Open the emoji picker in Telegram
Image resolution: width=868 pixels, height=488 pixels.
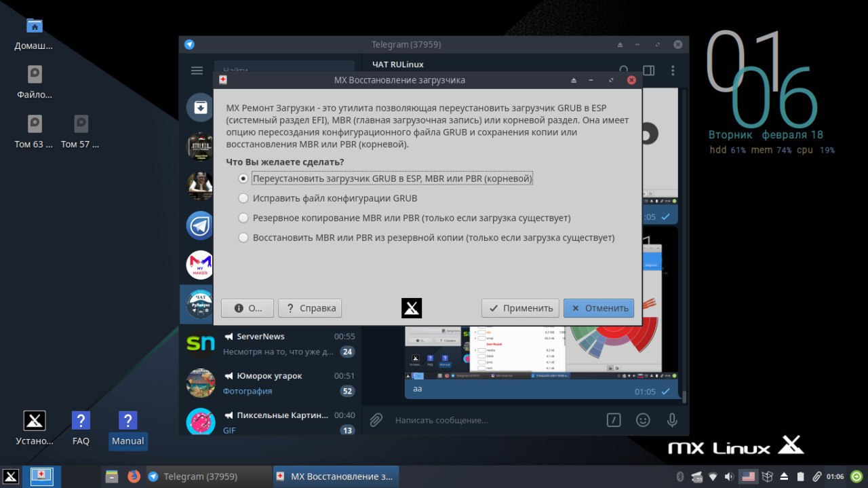643,420
